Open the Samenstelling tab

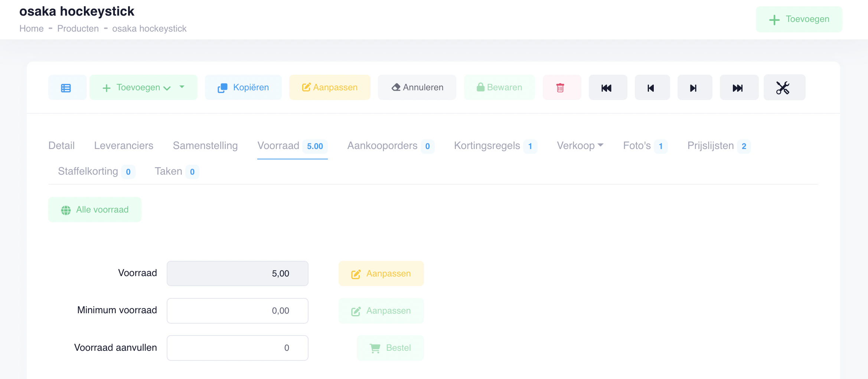pyautogui.click(x=205, y=146)
